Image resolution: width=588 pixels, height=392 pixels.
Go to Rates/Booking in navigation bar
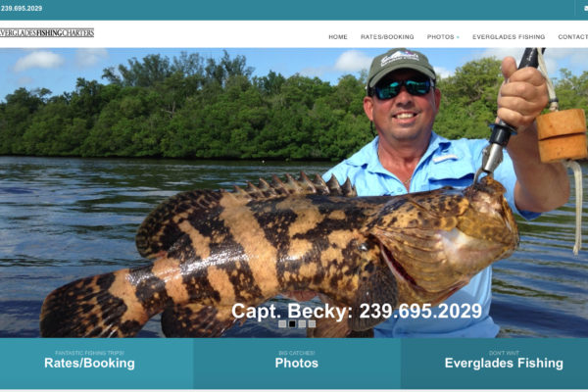click(x=387, y=37)
